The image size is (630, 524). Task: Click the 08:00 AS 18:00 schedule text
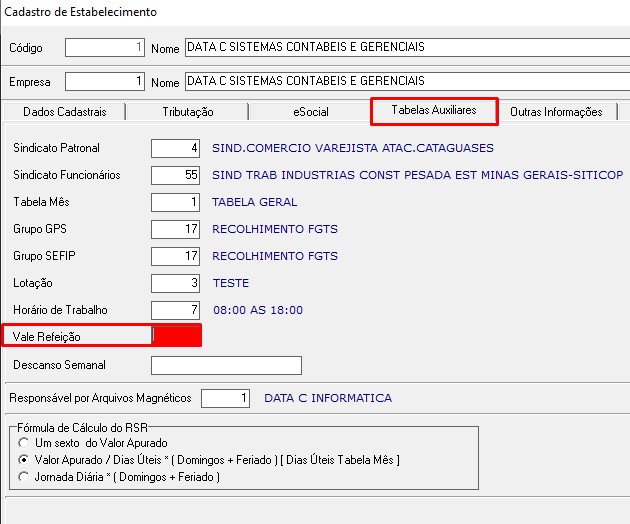[258, 310]
